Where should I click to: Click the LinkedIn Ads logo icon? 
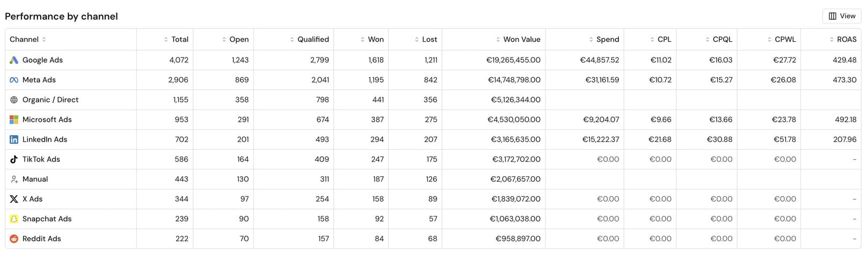14,139
